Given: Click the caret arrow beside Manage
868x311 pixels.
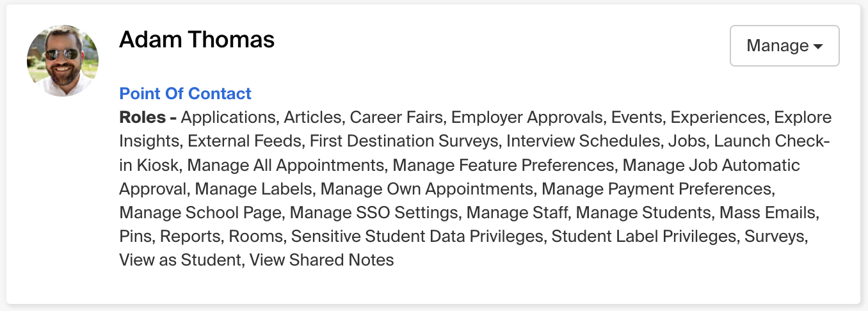Looking at the screenshot, I should (817, 47).
